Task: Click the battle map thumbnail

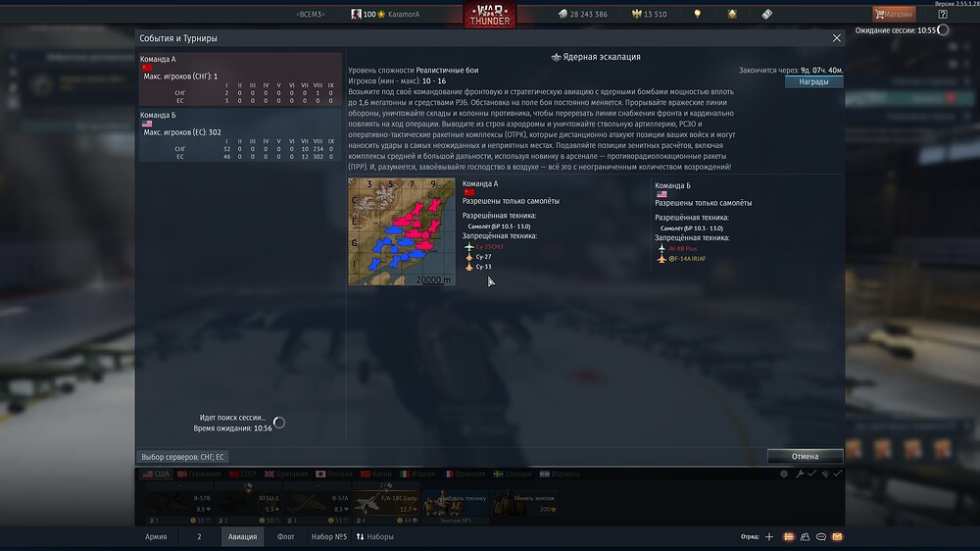Action: [x=402, y=231]
